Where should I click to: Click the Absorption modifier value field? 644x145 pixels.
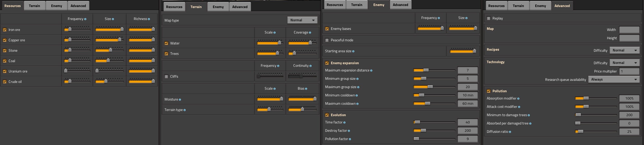[629, 98]
